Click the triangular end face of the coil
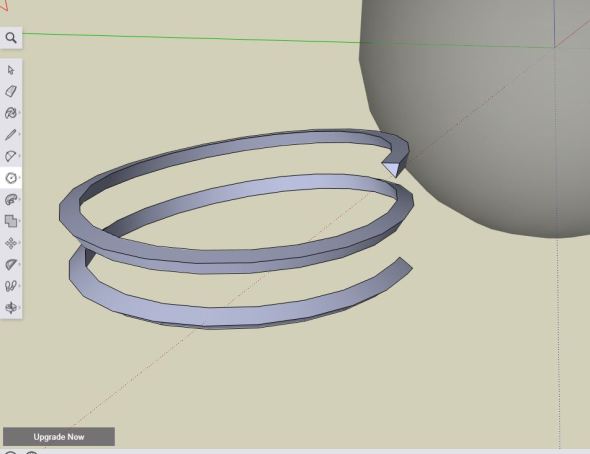 click(x=391, y=168)
